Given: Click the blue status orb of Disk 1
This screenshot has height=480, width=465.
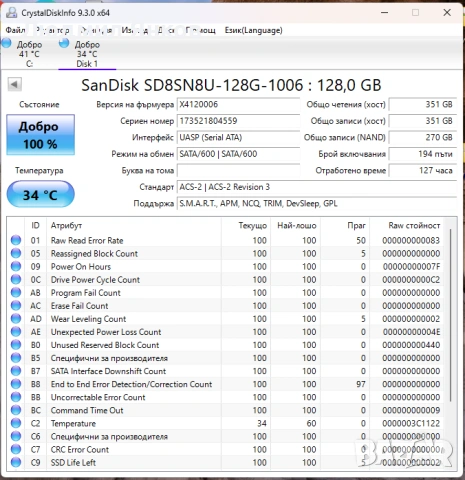Looking at the screenshot, I should [64, 43].
